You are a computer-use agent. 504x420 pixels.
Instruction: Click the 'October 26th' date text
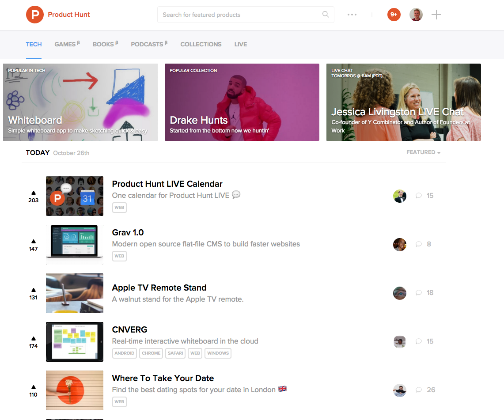coord(72,153)
